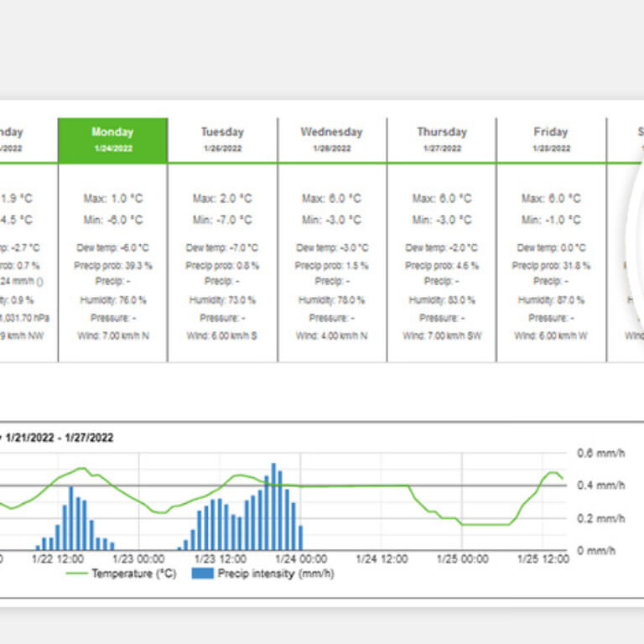Select Monday's Precip dash entry

[113, 282]
